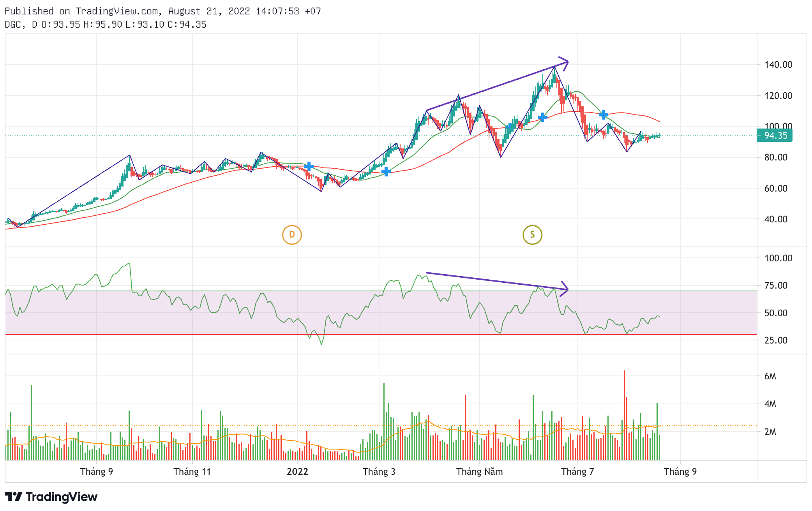Click the volume 2M axis label
The image size is (812, 511).
(770, 432)
